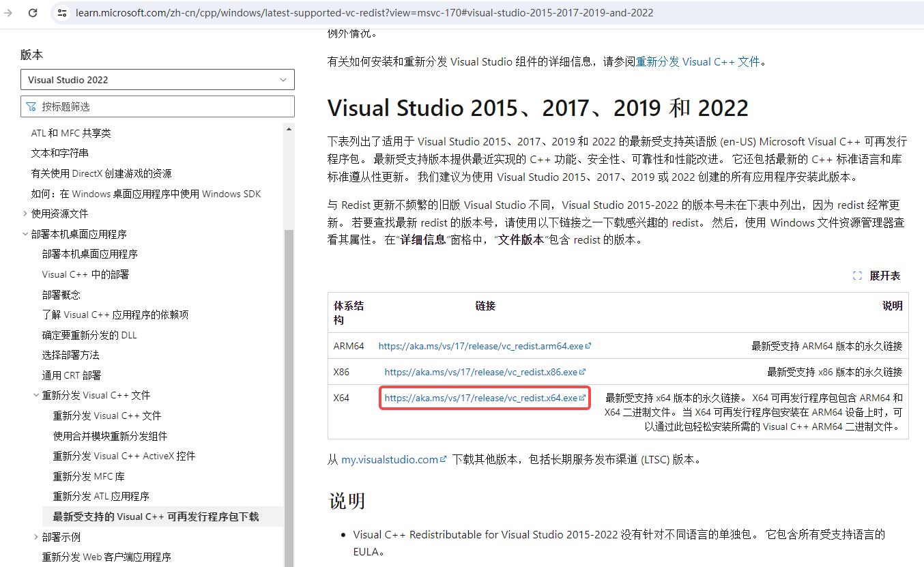The image size is (924, 567).
Task: Click the vc_redist.x86.exe download link
Action: point(481,372)
